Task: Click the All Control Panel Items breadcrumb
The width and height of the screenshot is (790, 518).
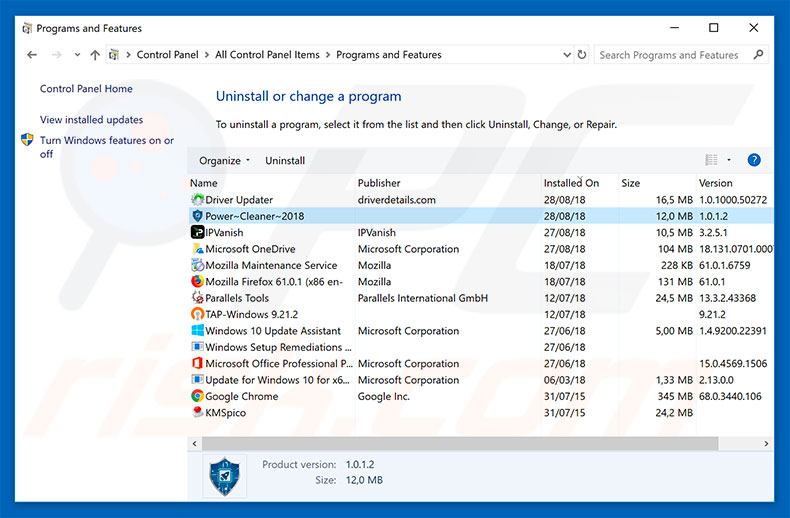Action: [x=268, y=54]
